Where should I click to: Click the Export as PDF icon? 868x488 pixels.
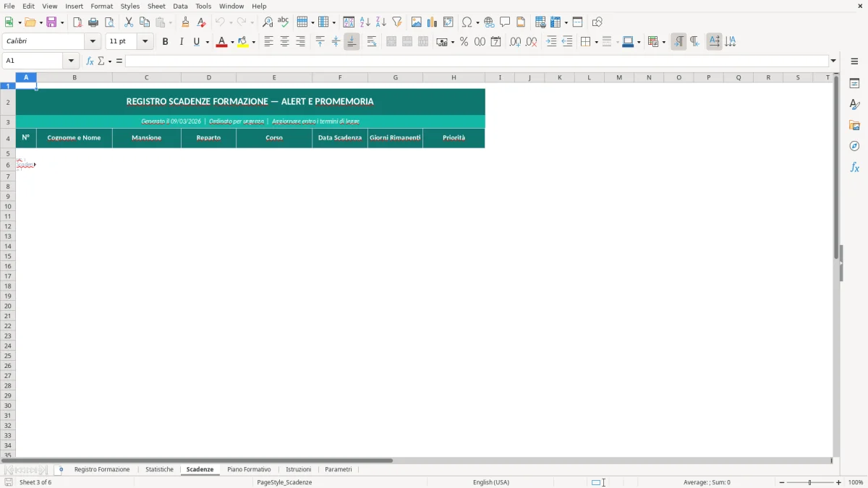click(x=77, y=22)
